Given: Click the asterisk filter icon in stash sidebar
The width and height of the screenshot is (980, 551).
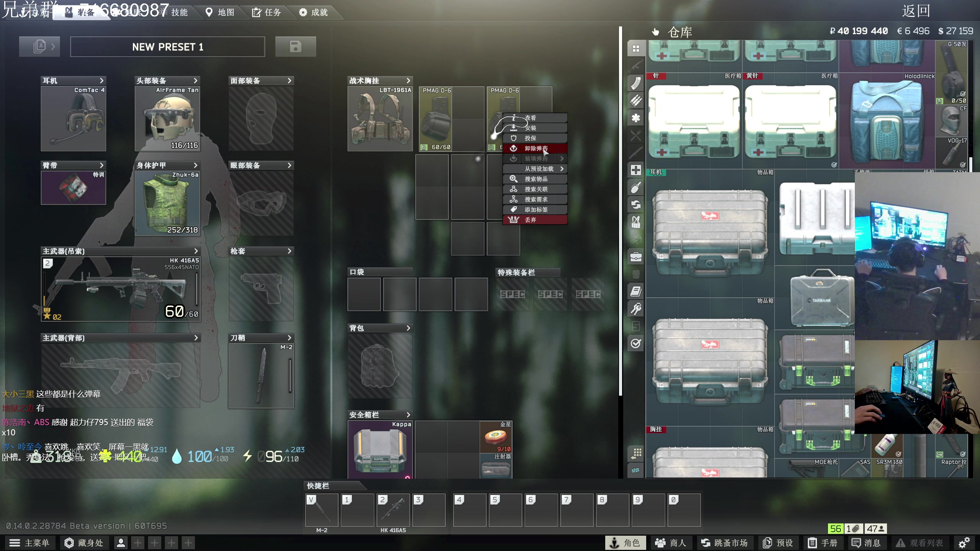Looking at the screenshot, I should coord(636,118).
